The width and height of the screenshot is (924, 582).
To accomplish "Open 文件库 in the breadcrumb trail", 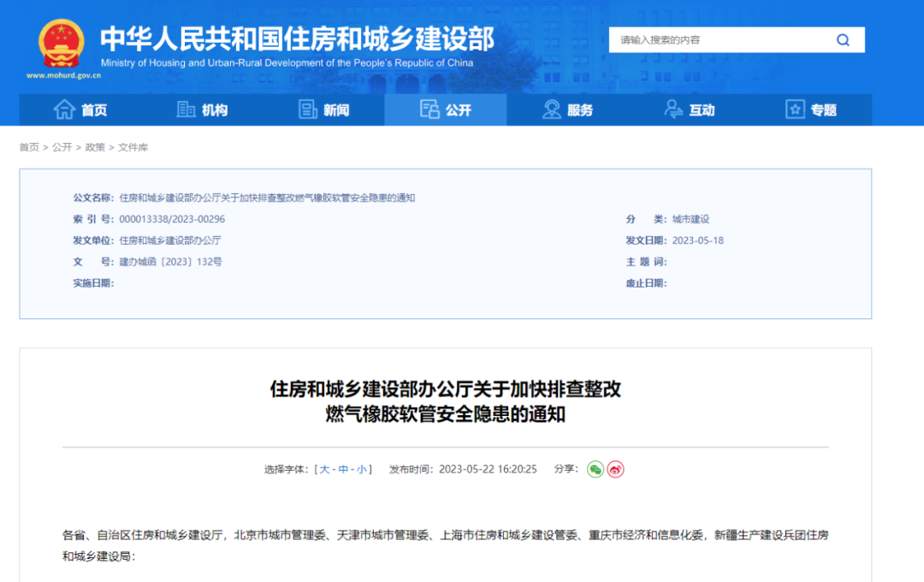I will [x=133, y=147].
